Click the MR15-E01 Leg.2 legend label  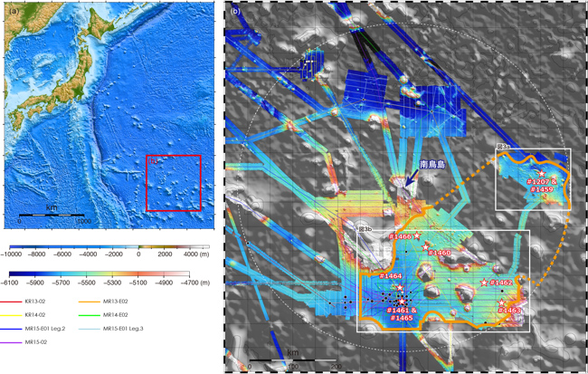coord(46,327)
